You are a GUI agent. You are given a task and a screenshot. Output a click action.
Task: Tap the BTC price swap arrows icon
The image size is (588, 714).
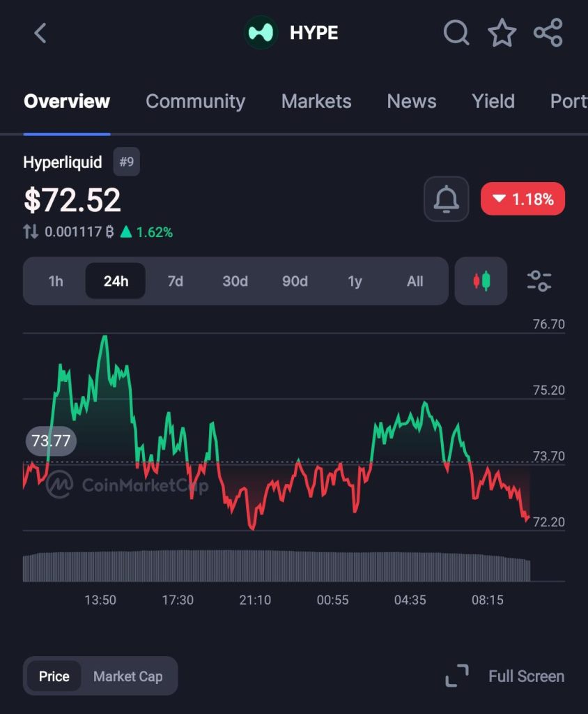(31, 231)
